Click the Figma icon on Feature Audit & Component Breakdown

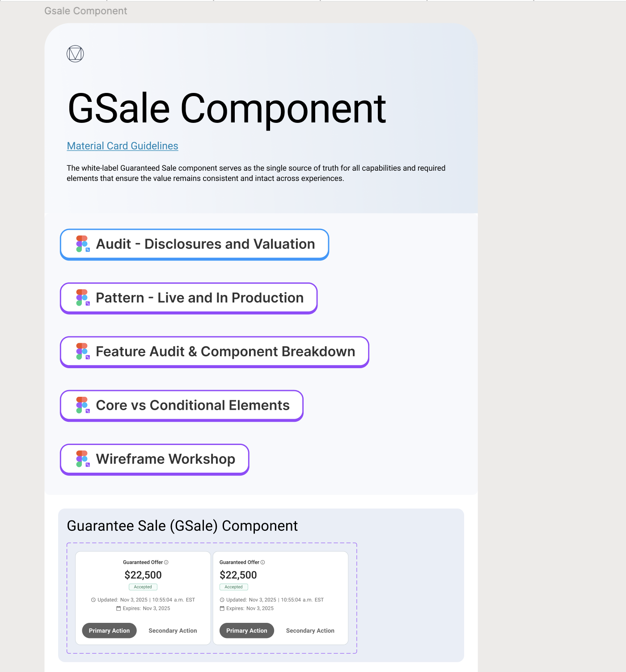coord(82,352)
